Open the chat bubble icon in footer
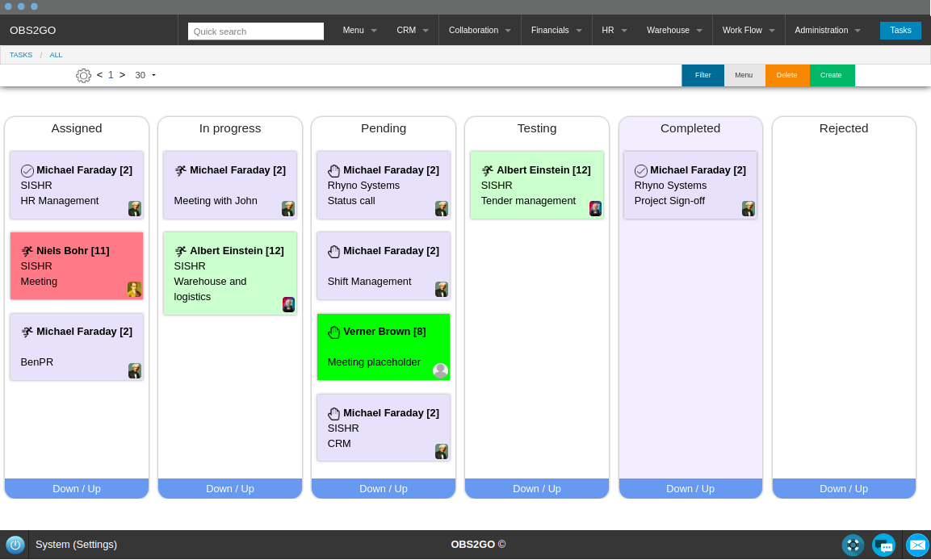Viewport: 931px width, 560px height. pyautogui.click(x=883, y=545)
